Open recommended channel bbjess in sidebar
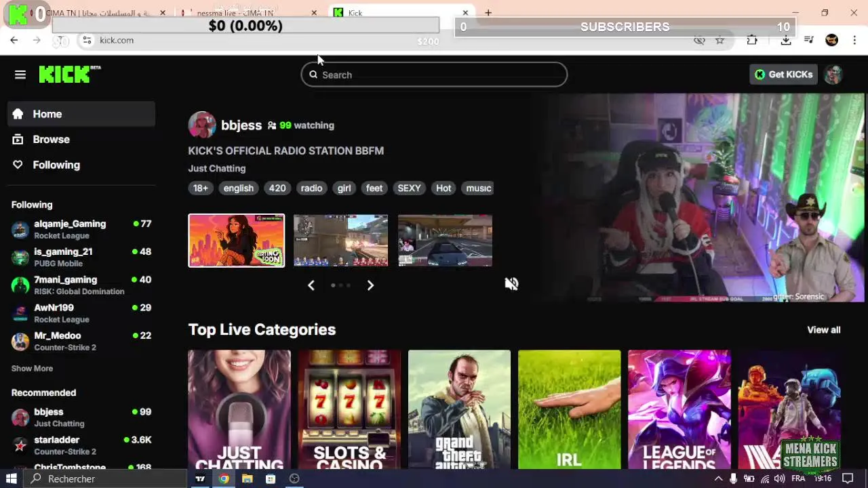 (x=81, y=418)
